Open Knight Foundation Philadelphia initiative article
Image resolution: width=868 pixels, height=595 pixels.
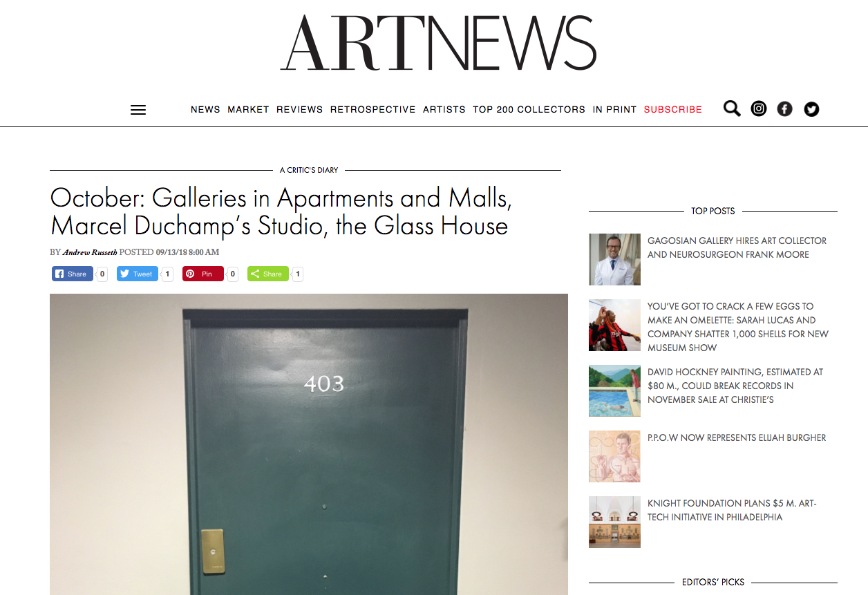click(x=732, y=510)
